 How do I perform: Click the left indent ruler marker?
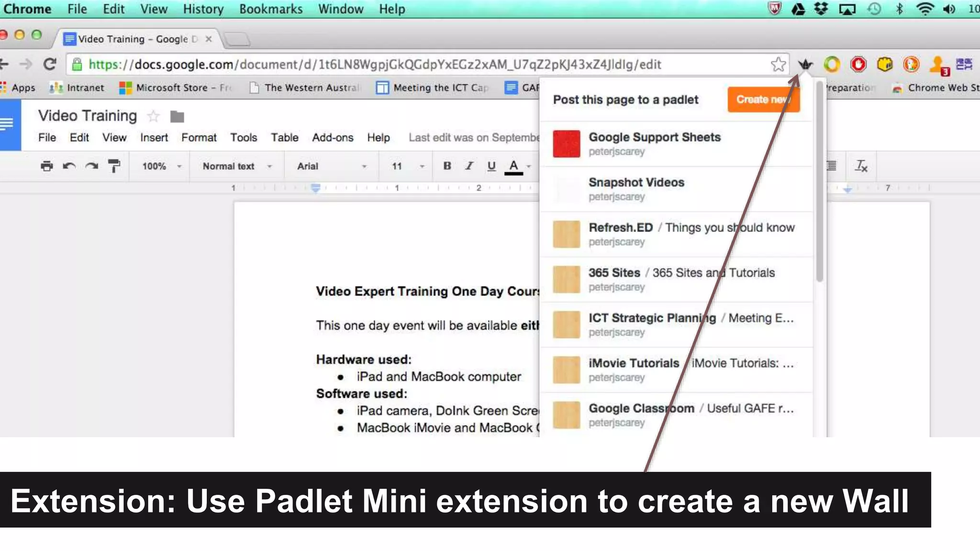pos(315,188)
